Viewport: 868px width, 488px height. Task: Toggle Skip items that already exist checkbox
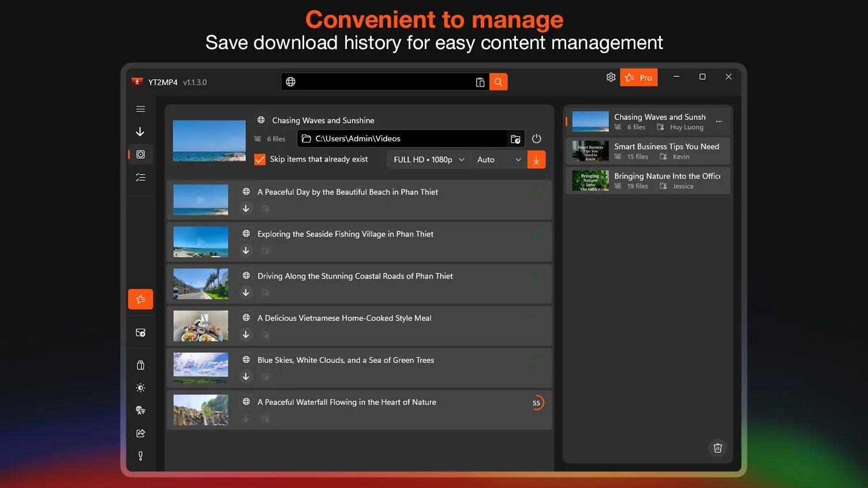click(260, 160)
